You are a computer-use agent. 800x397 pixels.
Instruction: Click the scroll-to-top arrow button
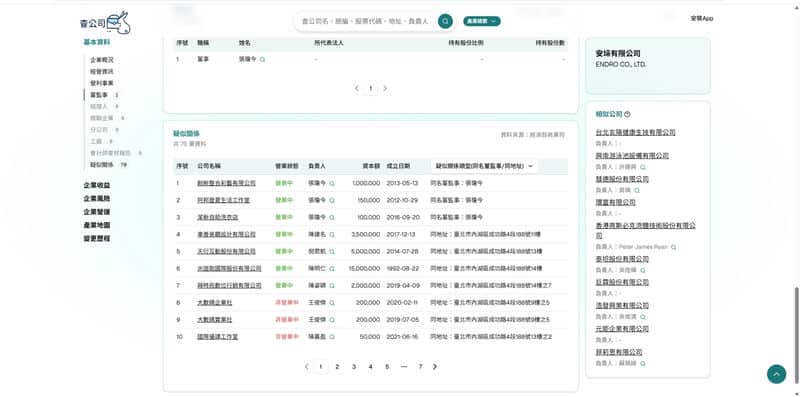click(x=776, y=374)
